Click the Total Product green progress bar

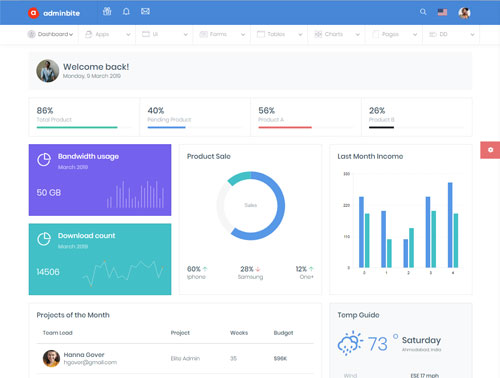point(77,127)
